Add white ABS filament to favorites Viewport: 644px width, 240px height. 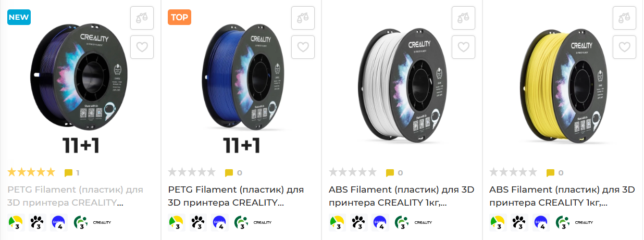[463, 47]
